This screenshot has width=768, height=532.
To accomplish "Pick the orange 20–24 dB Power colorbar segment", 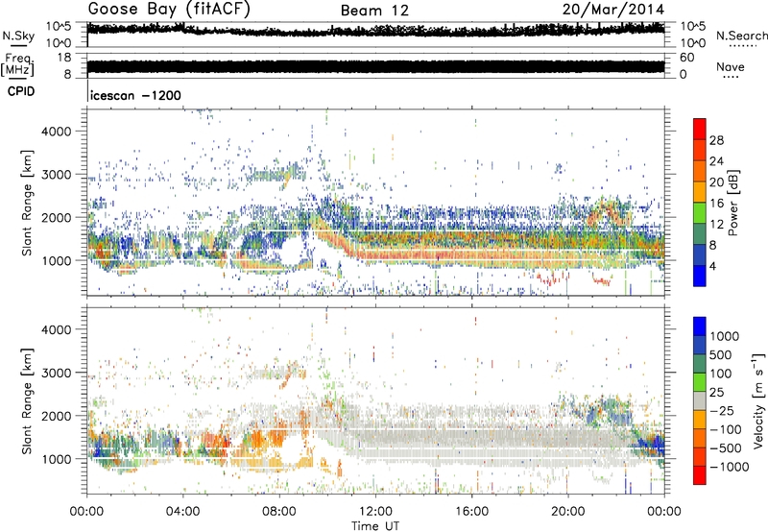I will pyautogui.click(x=700, y=172).
